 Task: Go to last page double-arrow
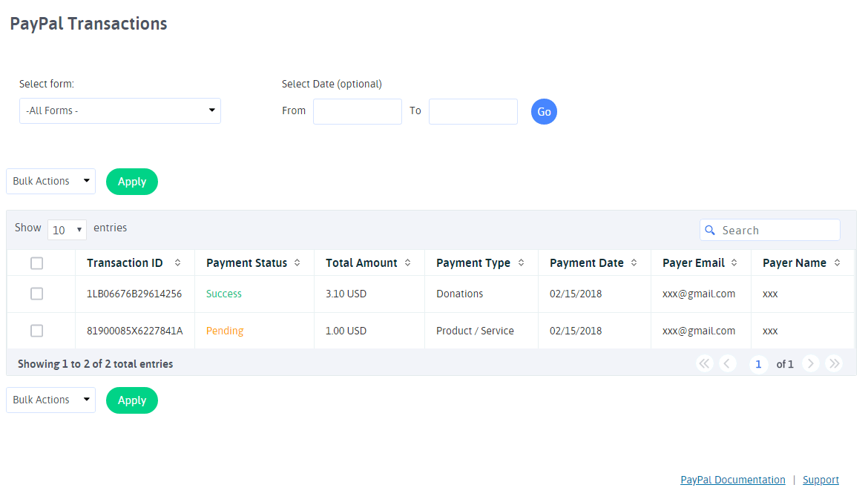pyautogui.click(x=834, y=363)
